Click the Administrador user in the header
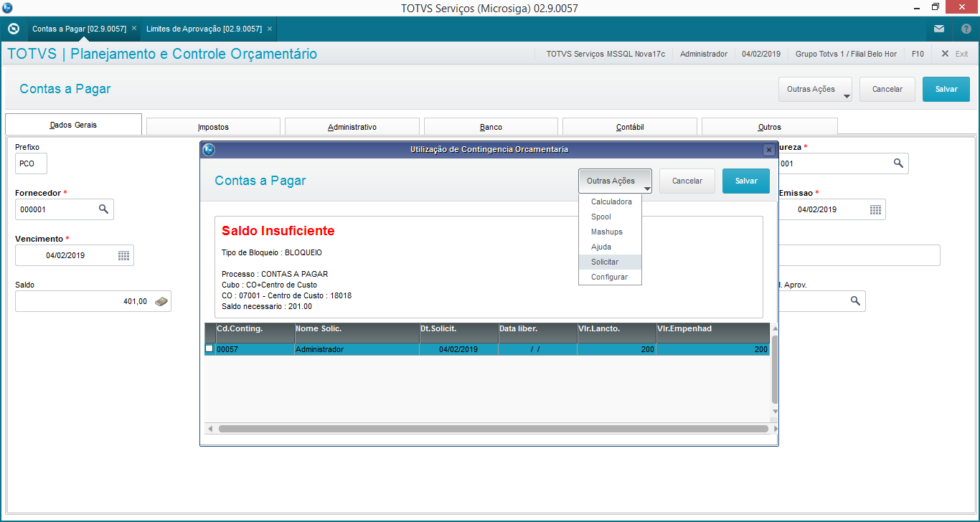The image size is (980, 522). pyautogui.click(x=704, y=54)
